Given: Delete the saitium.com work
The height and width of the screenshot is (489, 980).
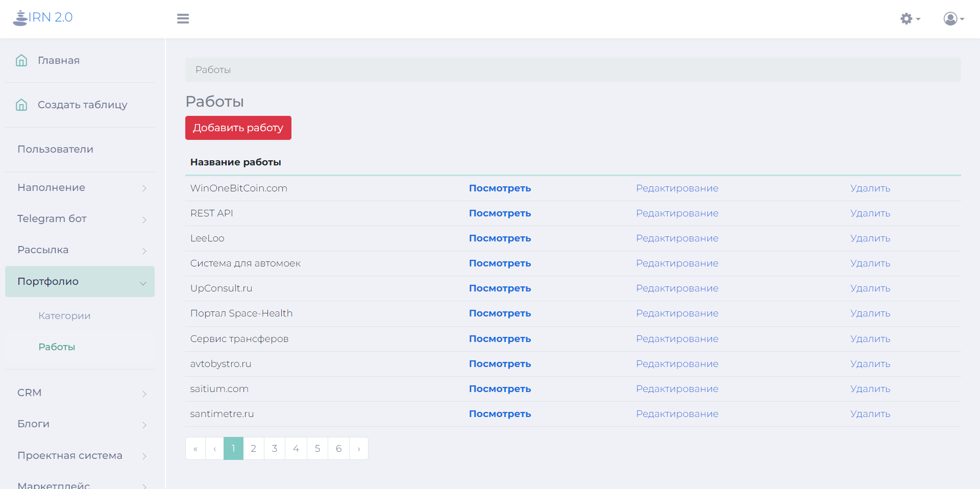Looking at the screenshot, I should click(x=870, y=388).
